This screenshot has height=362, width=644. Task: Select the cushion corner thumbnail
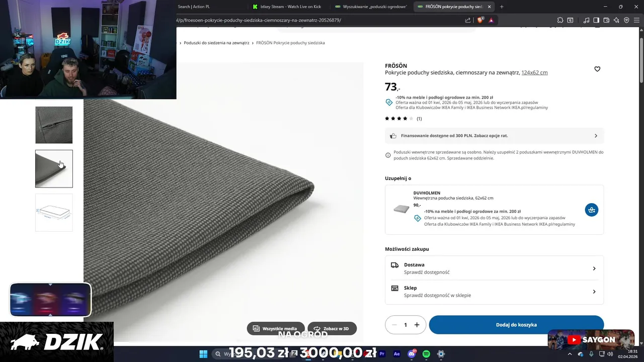54,168
